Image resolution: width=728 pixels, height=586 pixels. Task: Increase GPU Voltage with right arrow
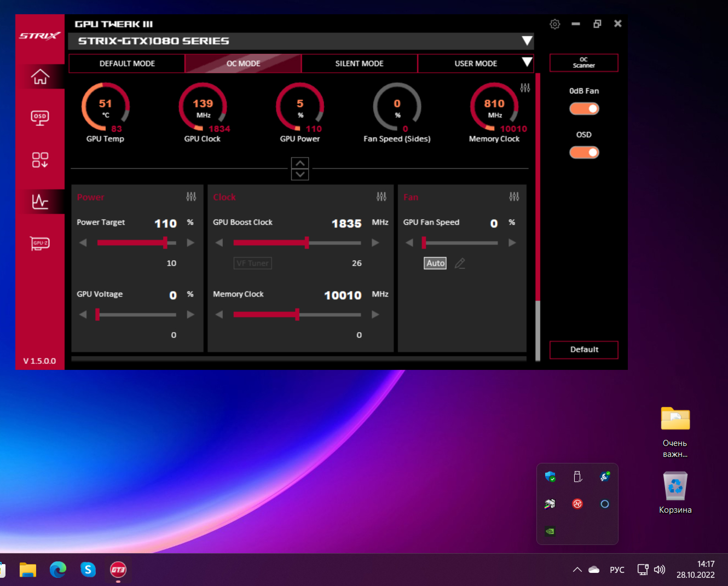pos(190,315)
